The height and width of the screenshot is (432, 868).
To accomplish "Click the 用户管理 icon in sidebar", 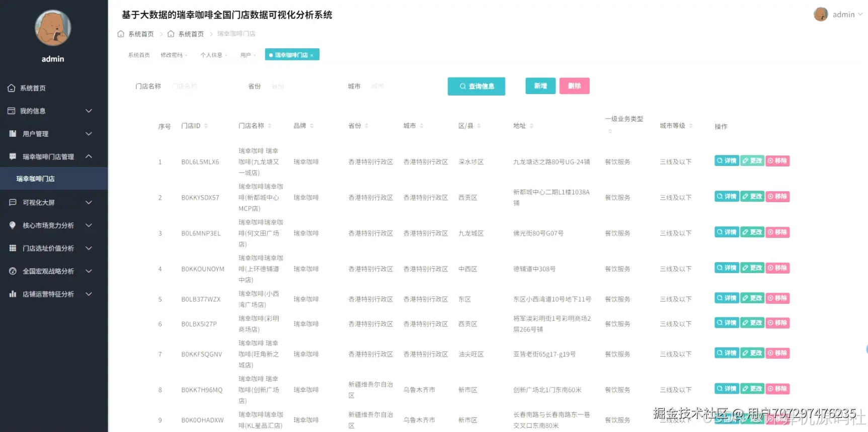I will click(x=13, y=134).
